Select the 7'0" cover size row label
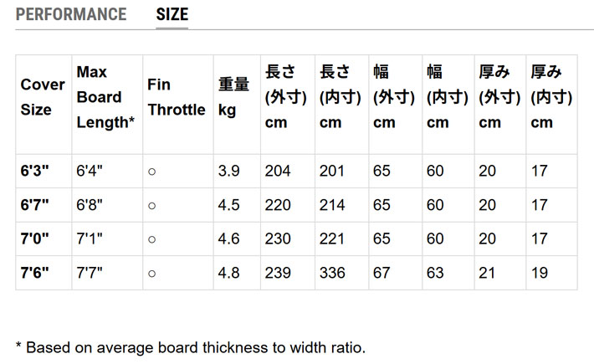The height and width of the screenshot is (364, 594). [35, 239]
